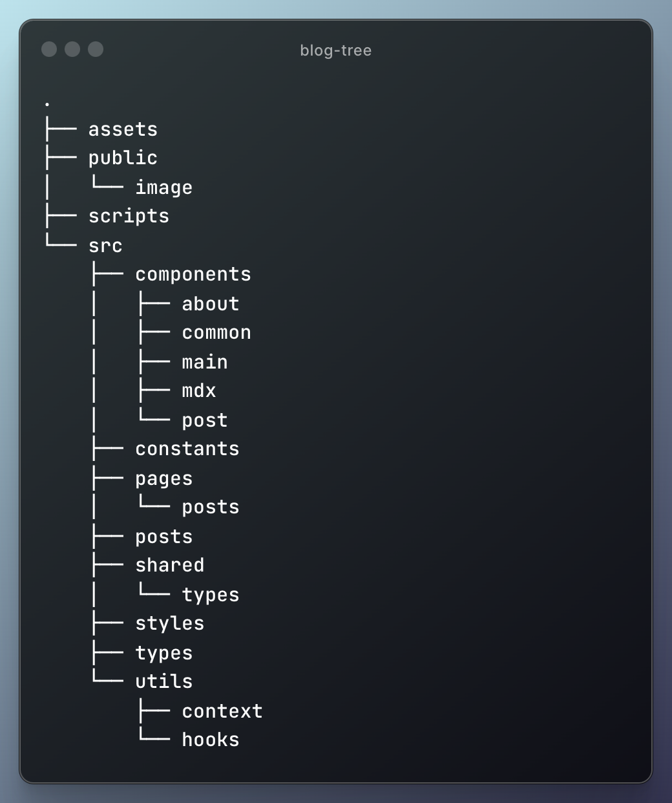Click the third gray window control dot
Viewport: 672px width, 803px height.
[x=96, y=49]
